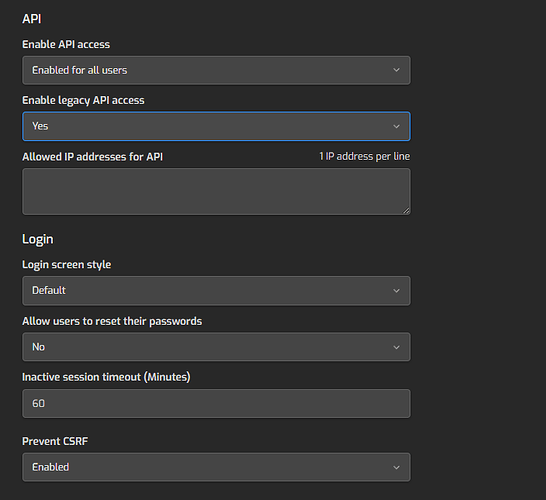Click the Enable API access label
The image size is (546, 500).
click(x=66, y=45)
